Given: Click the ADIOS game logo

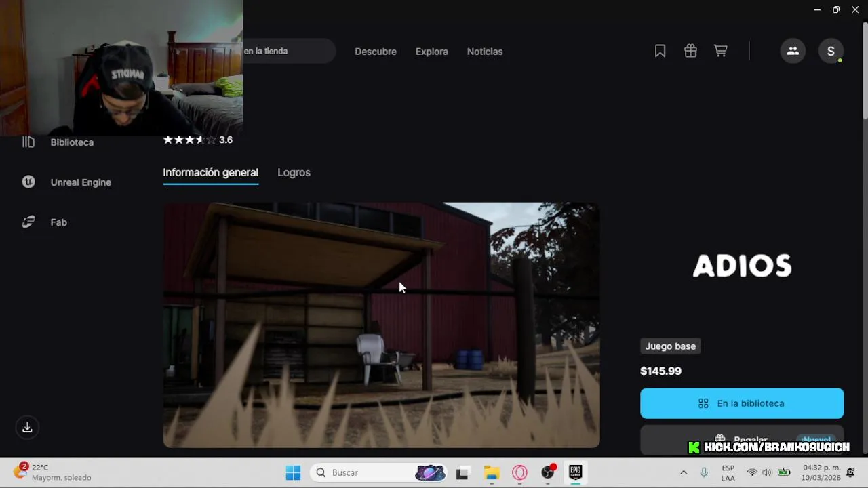Looking at the screenshot, I should 742,266.
